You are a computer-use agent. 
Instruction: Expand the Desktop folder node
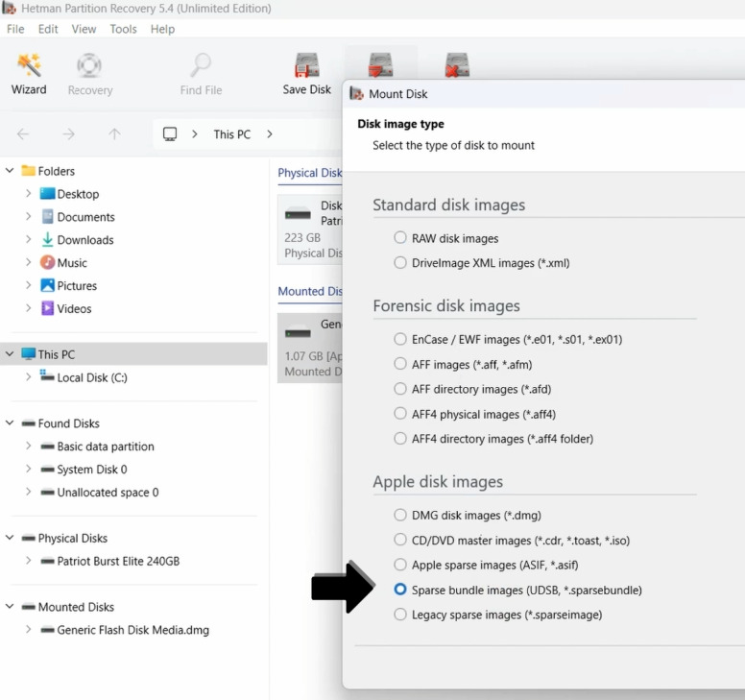28,193
